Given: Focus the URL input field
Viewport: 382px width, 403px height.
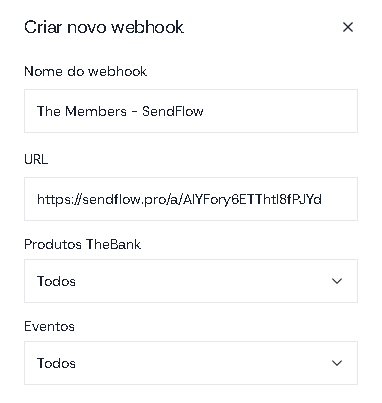Looking at the screenshot, I should [191, 199].
